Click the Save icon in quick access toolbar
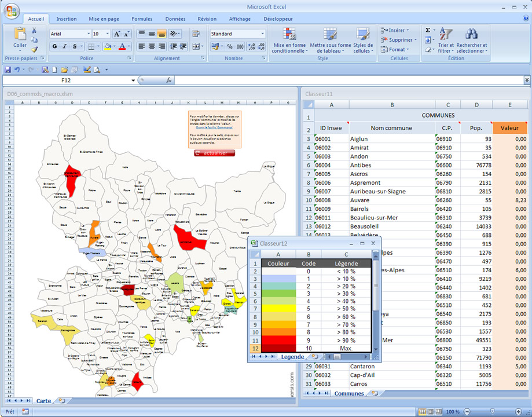532x417 pixels. click(x=8, y=69)
